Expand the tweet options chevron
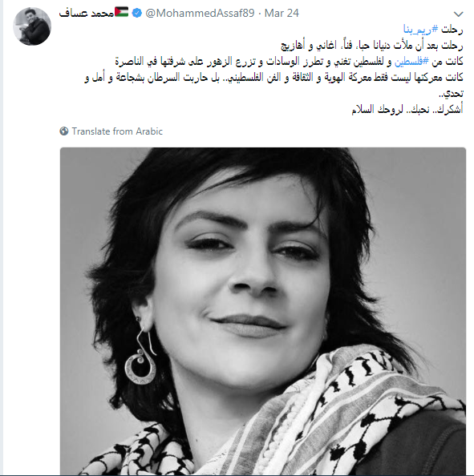The width and height of the screenshot is (474, 476). (x=458, y=14)
